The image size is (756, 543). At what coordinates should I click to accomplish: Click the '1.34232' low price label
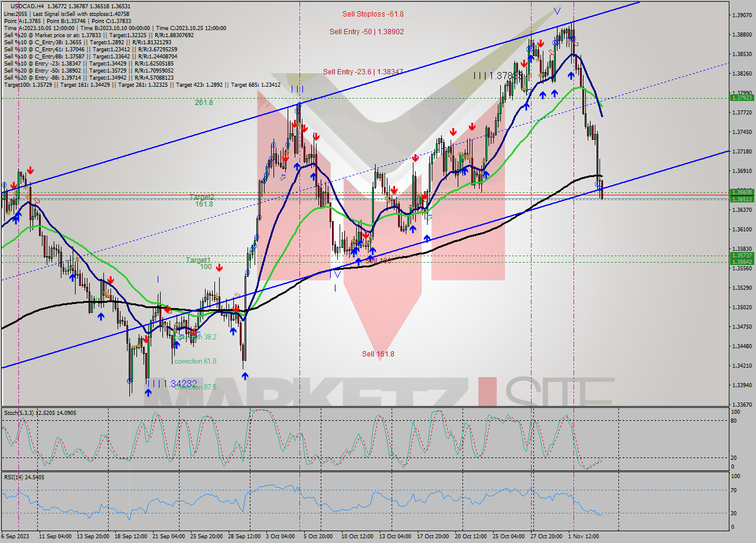click(x=180, y=384)
